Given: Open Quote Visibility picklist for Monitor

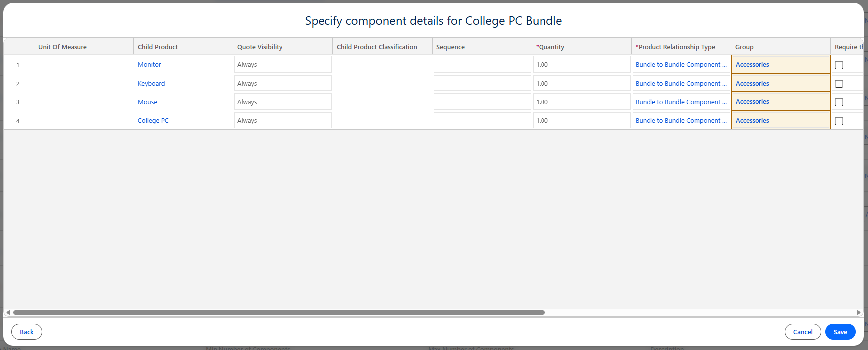Looking at the screenshot, I should pos(283,65).
